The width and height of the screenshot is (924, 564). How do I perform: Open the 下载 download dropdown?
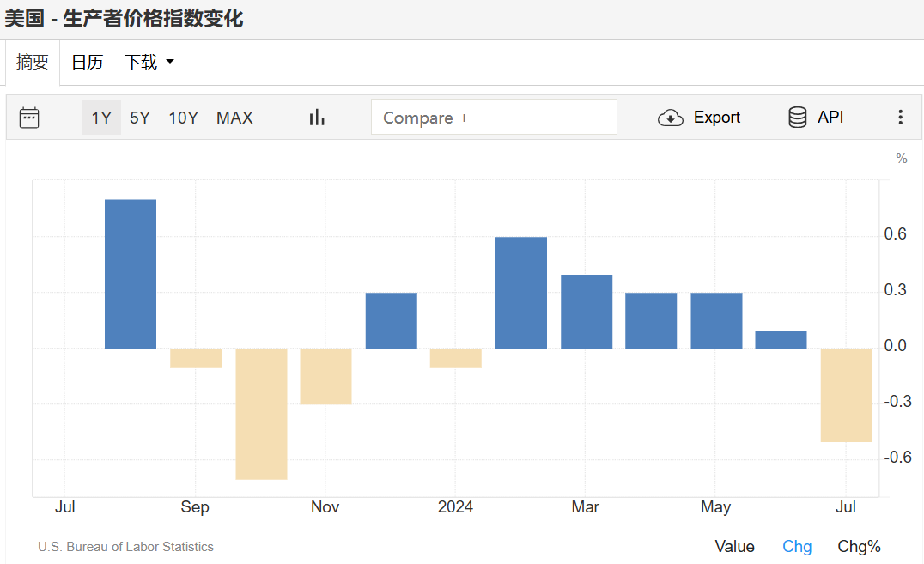[x=147, y=62]
